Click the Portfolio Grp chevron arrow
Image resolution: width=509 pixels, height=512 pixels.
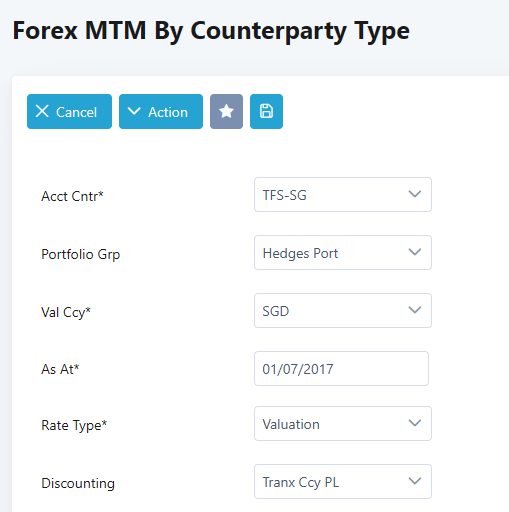pos(415,252)
